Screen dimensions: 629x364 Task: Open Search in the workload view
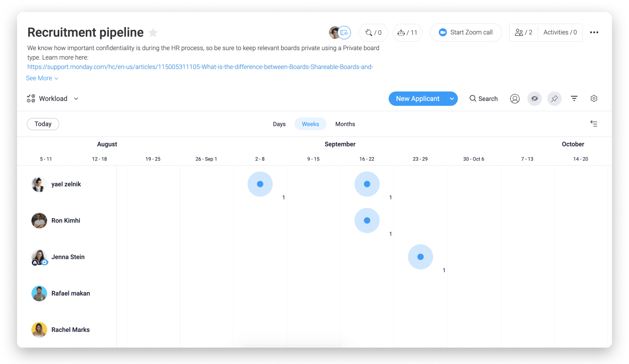483,99
